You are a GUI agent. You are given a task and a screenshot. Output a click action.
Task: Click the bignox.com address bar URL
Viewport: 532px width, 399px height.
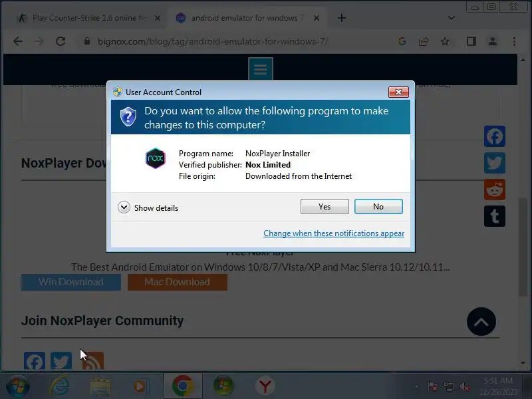tap(213, 41)
